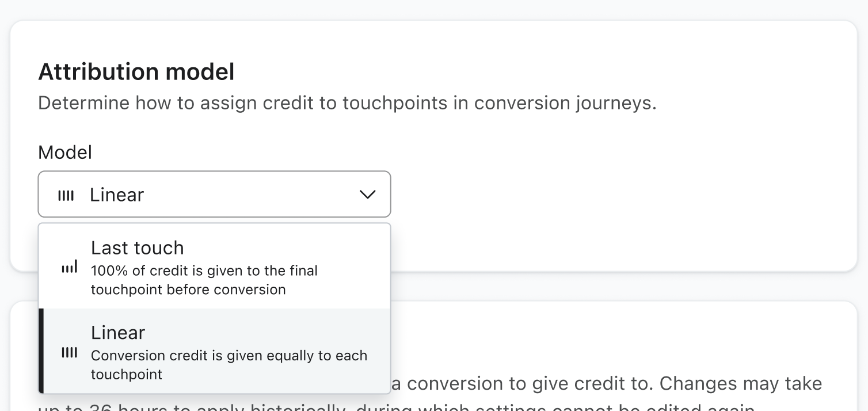Screen dimensions: 868x411
Task: Click the blank area right of the Model combobox
Action: pos(576,195)
